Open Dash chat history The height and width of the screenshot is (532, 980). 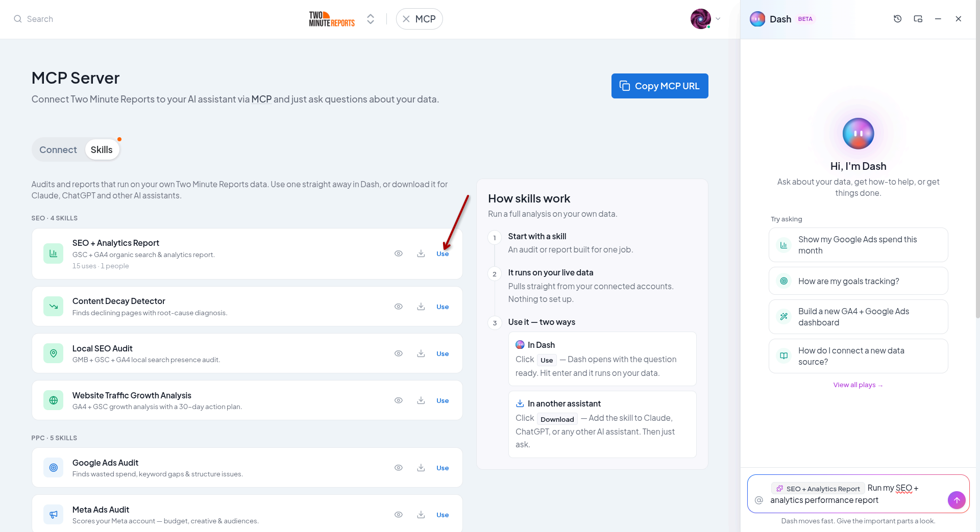click(897, 19)
